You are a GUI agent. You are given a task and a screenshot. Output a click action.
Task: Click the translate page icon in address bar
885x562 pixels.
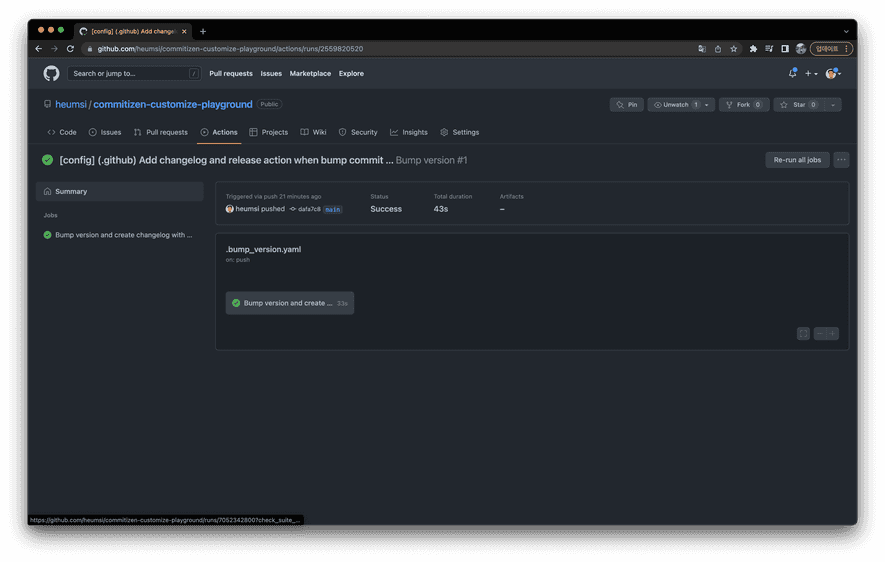coord(701,48)
